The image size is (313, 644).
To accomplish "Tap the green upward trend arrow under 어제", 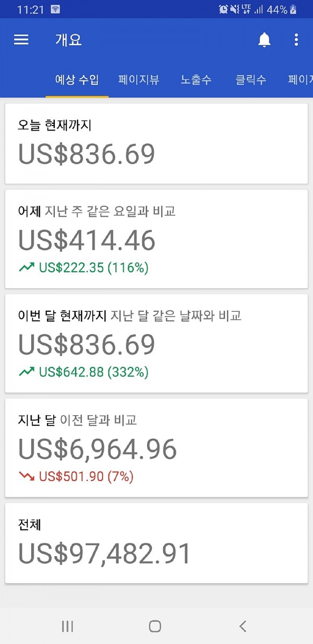I will 26,268.
